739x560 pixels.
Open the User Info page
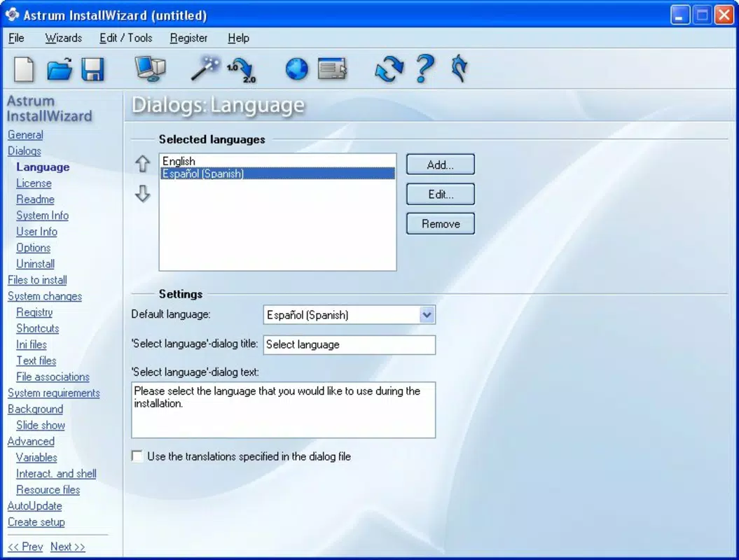(36, 231)
